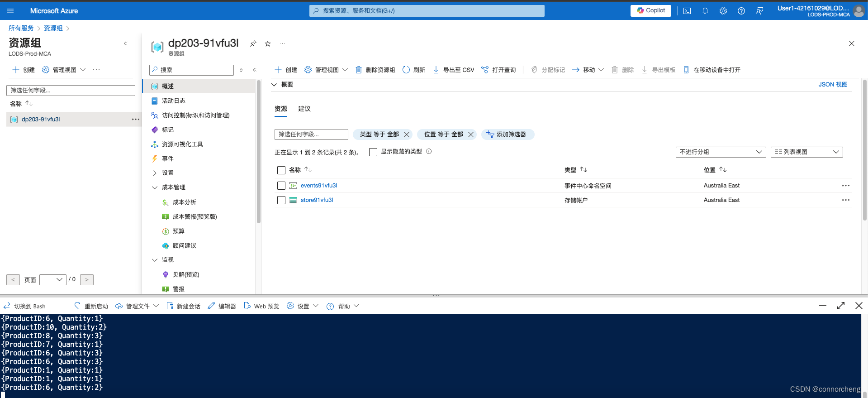The image size is (868, 398).
Task: Open the help question mark icon
Action: (741, 11)
